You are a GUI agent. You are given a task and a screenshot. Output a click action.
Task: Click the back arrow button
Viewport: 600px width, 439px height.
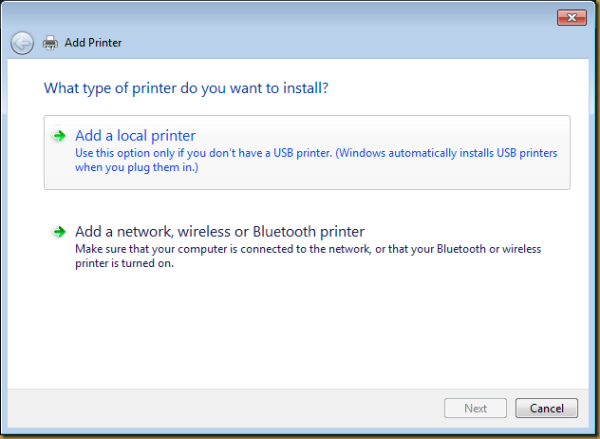coord(22,43)
